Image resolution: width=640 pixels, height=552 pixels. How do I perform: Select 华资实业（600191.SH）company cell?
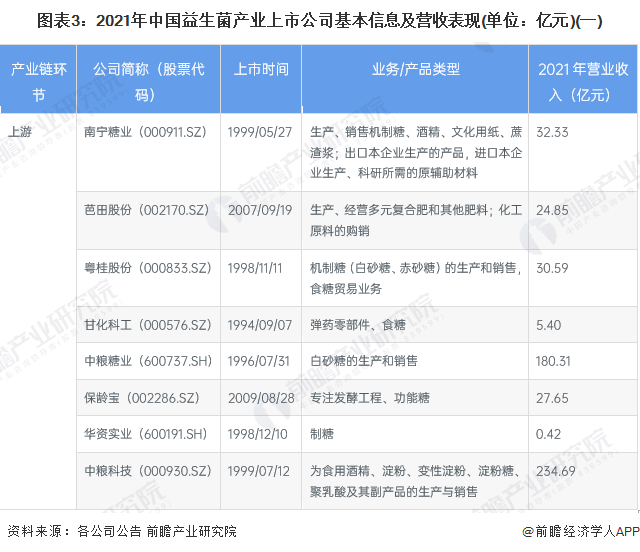145,433
